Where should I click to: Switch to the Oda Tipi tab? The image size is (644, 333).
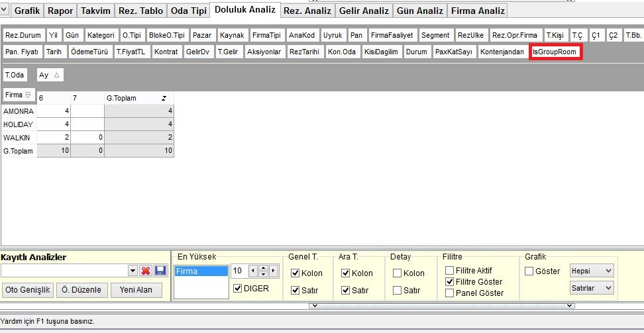click(189, 11)
